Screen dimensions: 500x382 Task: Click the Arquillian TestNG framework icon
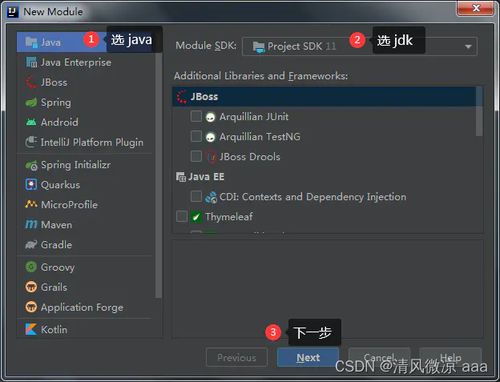coord(210,137)
